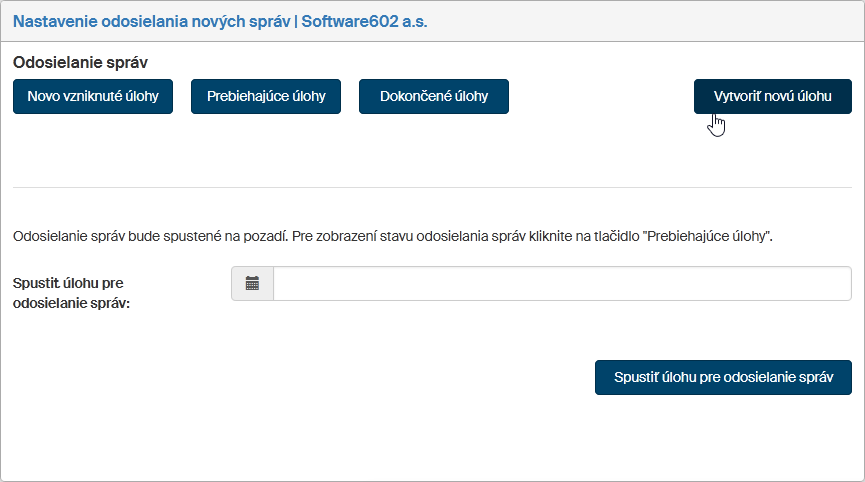Focus the task start date input field
Viewport: 865px width, 482px height.
(562, 284)
